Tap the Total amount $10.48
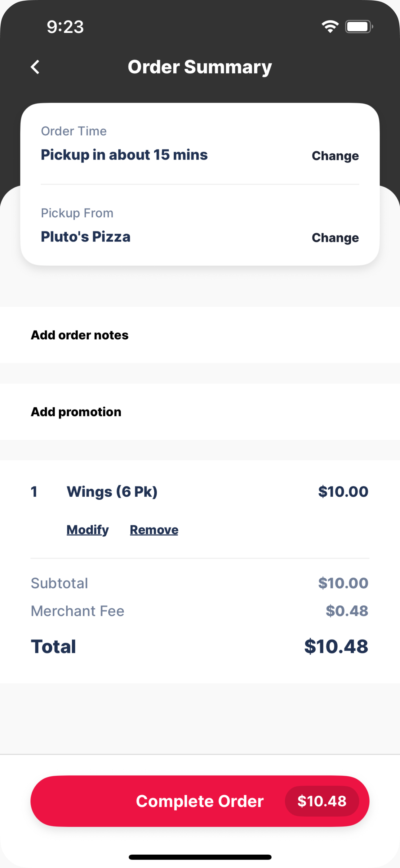400x868 pixels. point(336,646)
